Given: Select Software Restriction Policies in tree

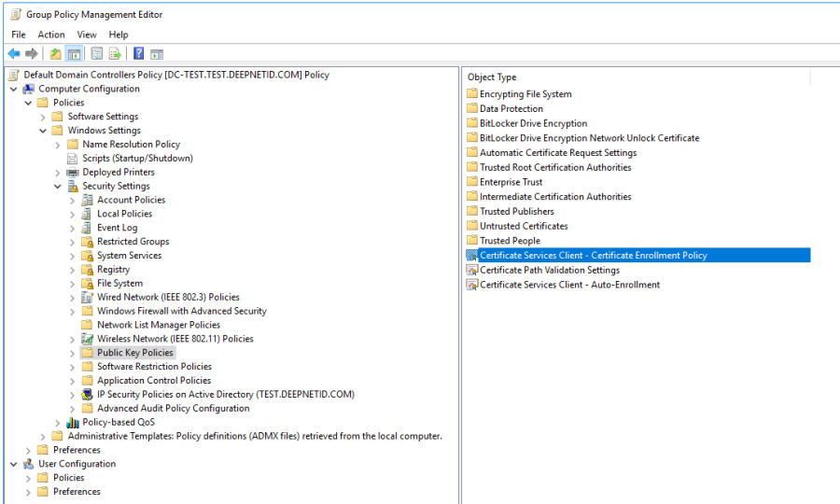Looking at the screenshot, I should 154,367.
